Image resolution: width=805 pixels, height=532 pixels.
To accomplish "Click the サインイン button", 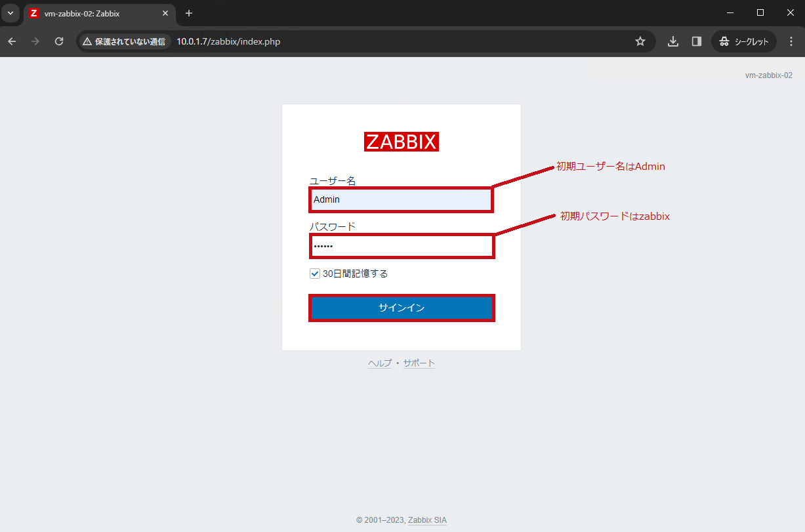I will [402, 308].
